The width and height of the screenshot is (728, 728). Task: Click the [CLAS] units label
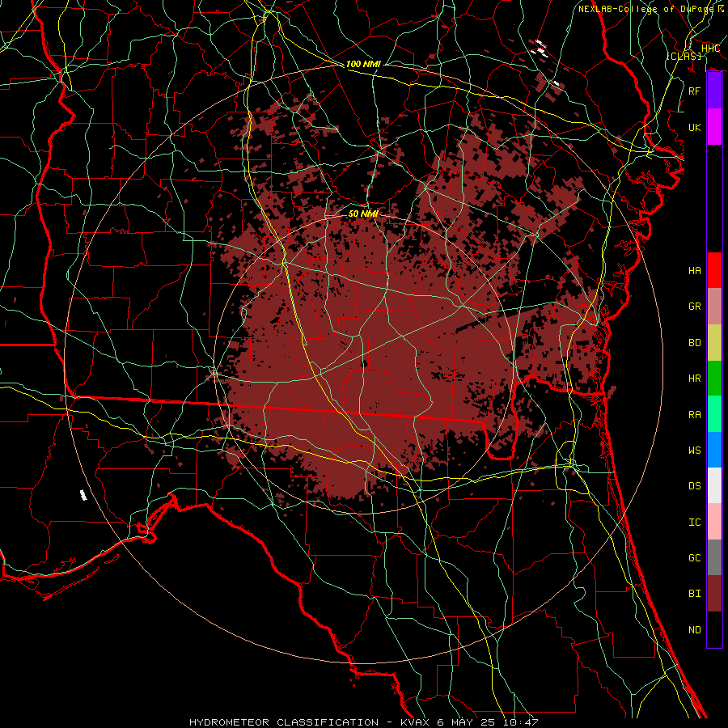tap(684, 56)
